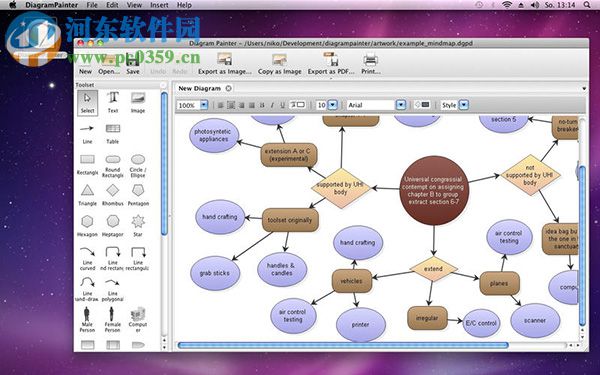Image resolution: width=600 pixels, height=375 pixels.
Task: Click the Toolset panel vertical scrollbar
Action: [164, 163]
